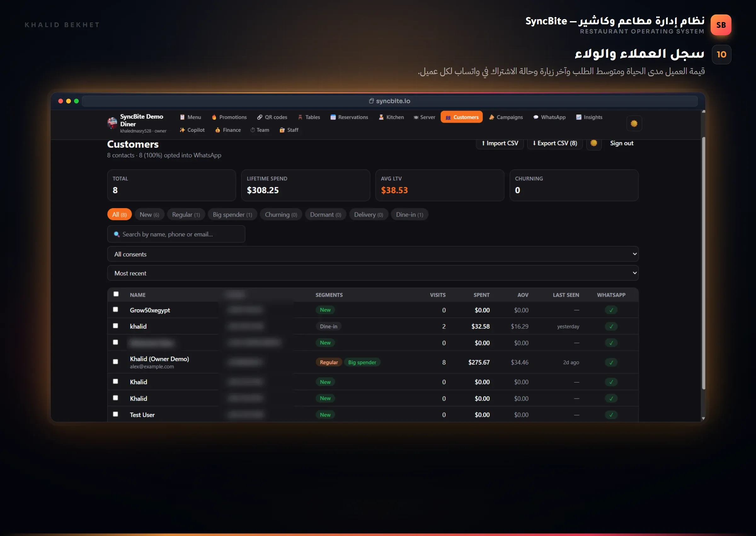Open Copilot assistant page
The width and height of the screenshot is (756, 536).
tap(192, 130)
